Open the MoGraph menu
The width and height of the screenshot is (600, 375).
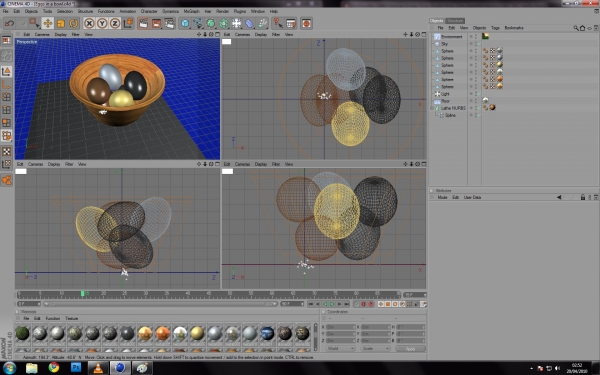click(192, 11)
